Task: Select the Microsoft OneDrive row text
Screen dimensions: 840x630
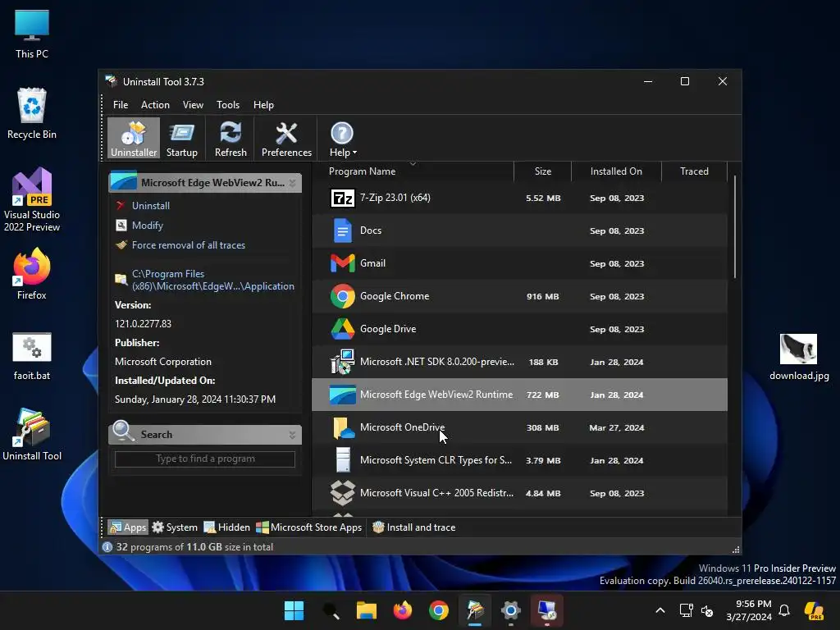Action: coord(402,427)
